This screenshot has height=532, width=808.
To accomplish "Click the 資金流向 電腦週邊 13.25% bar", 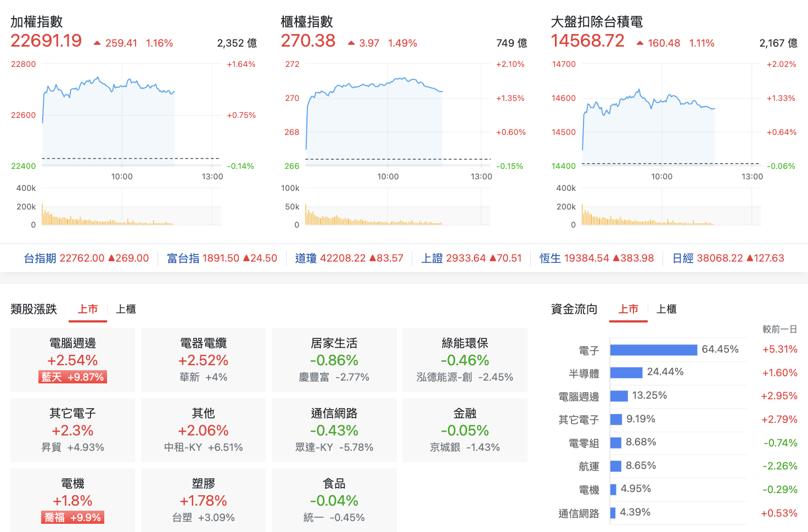I will 619,396.
